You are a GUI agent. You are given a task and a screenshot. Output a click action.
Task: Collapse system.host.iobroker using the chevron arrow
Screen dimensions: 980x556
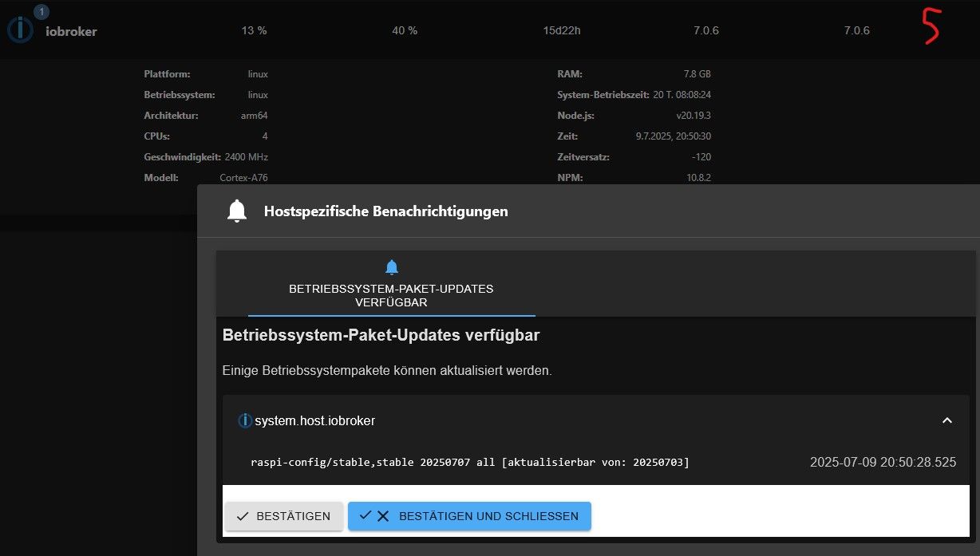tap(947, 420)
